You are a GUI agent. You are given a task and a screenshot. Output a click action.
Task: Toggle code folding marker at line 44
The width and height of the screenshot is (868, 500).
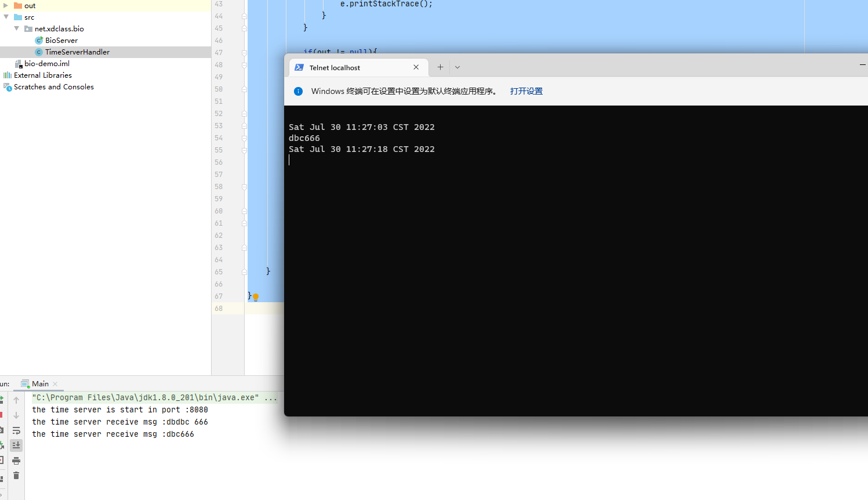pos(244,16)
